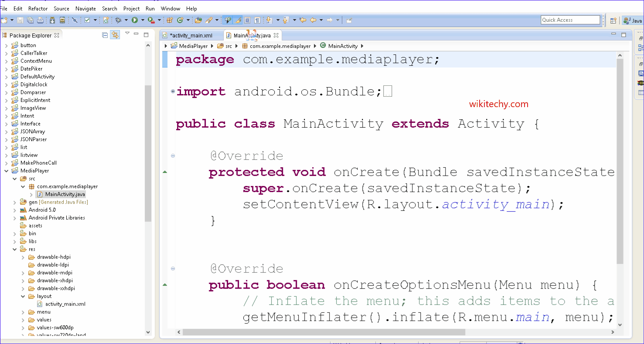Toggle Mark Occurrences highlighter button
Screen dimensions: 644x344
(238, 20)
